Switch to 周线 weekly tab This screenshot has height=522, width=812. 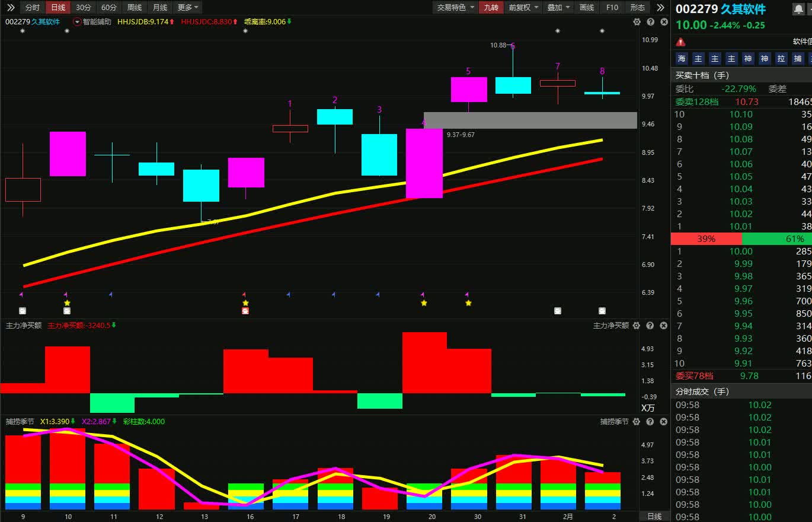click(x=135, y=8)
